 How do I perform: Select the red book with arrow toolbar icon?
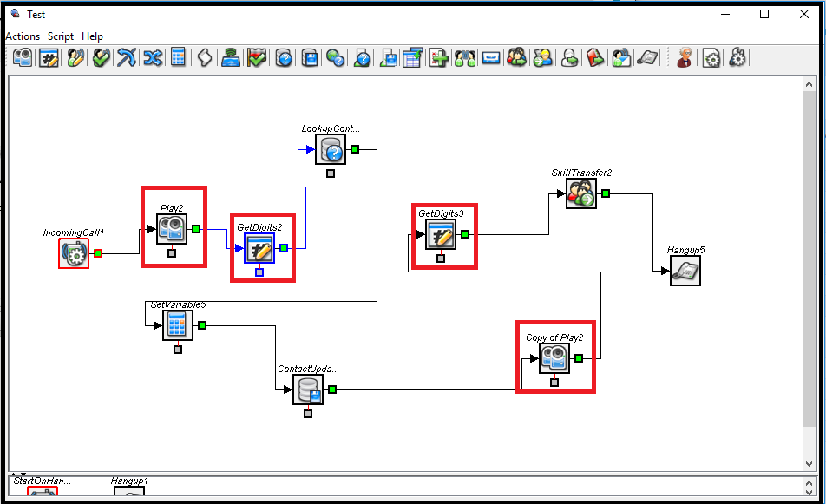coord(594,57)
